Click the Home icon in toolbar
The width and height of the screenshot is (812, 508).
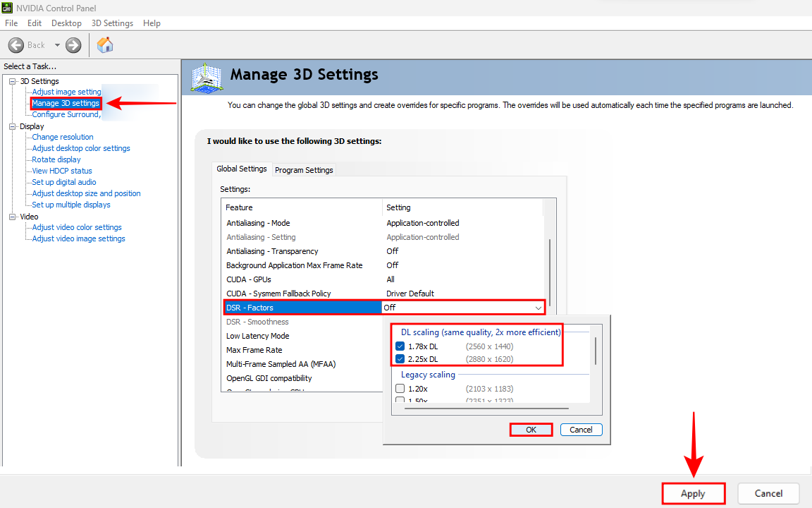coord(105,45)
